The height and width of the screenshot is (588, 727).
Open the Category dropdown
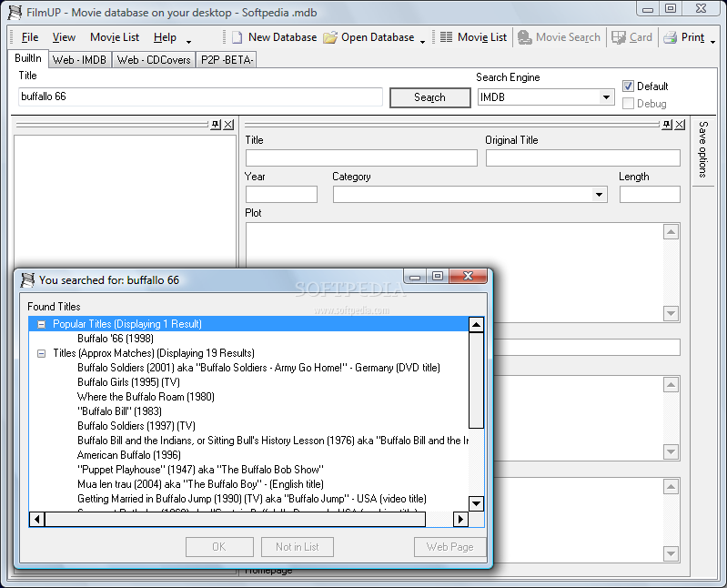(x=599, y=194)
